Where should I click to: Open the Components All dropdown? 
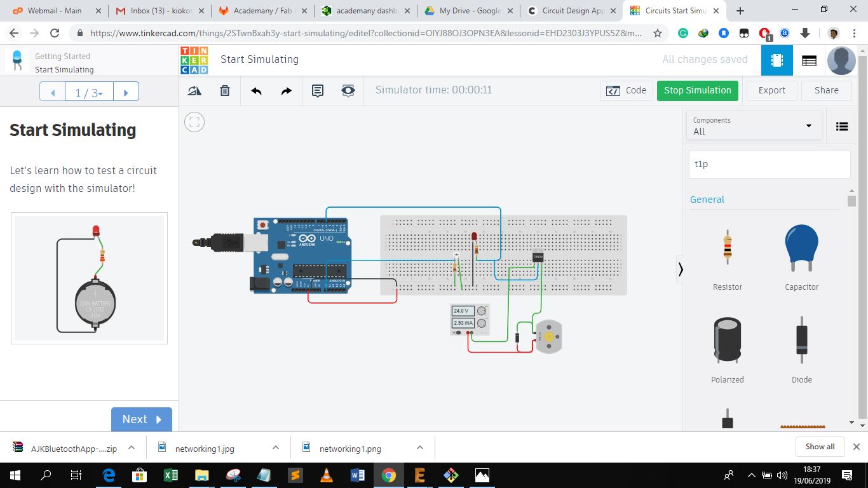[x=754, y=126]
